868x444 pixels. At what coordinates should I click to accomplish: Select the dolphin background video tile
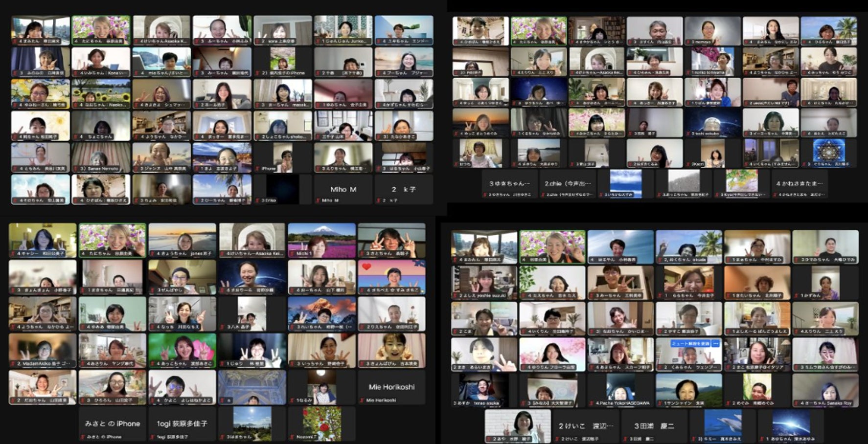click(722, 423)
